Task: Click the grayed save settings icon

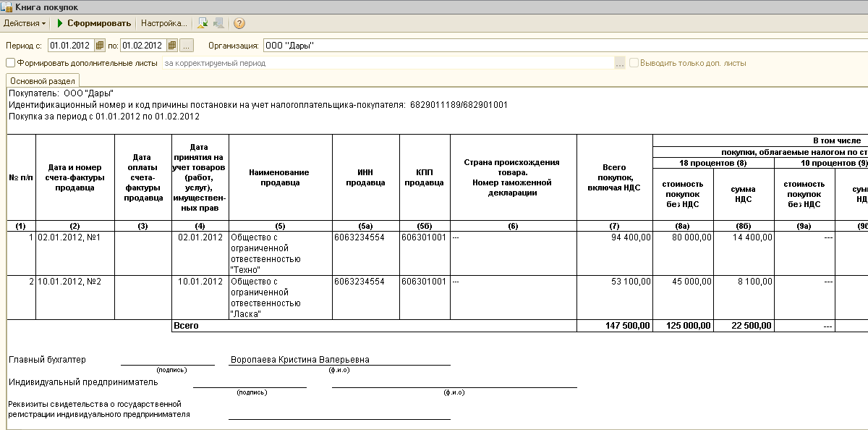Action: coord(218,23)
